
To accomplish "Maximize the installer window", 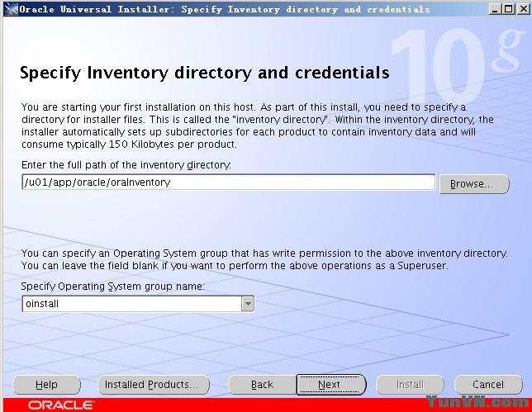I will click(509, 9).
